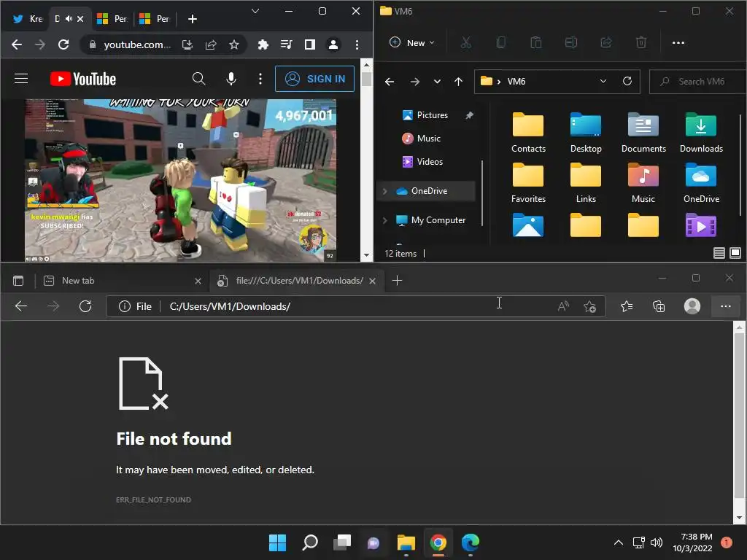The height and width of the screenshot is (560, 747).
Task: Open the Windows Start menu
Action: 277,542
